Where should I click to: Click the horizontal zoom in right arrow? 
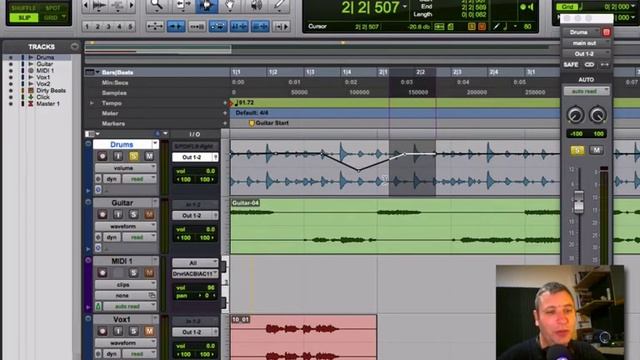pyautogui.click(x=131, y=5)
